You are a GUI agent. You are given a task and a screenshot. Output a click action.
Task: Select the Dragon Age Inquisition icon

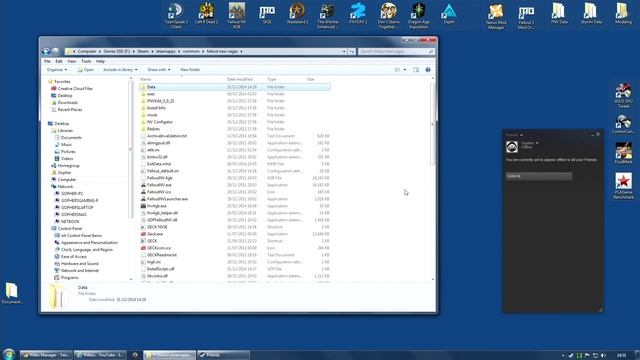coord(418,16)
